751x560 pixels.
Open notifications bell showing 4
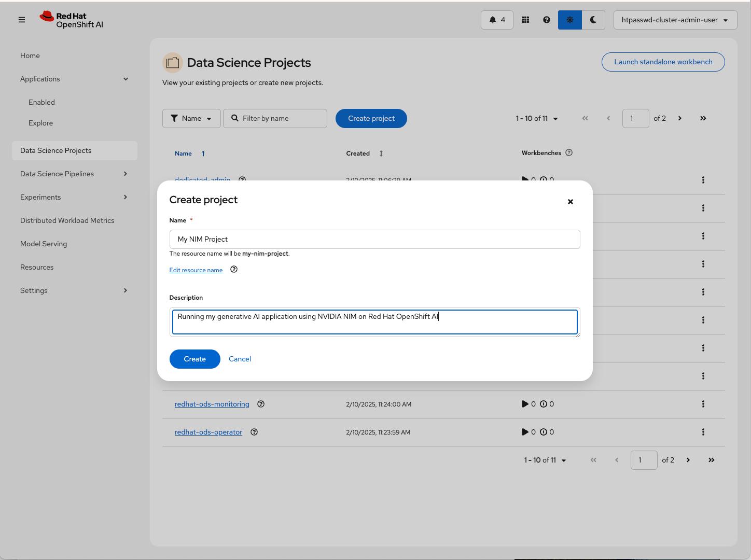[x=496, y=20]
